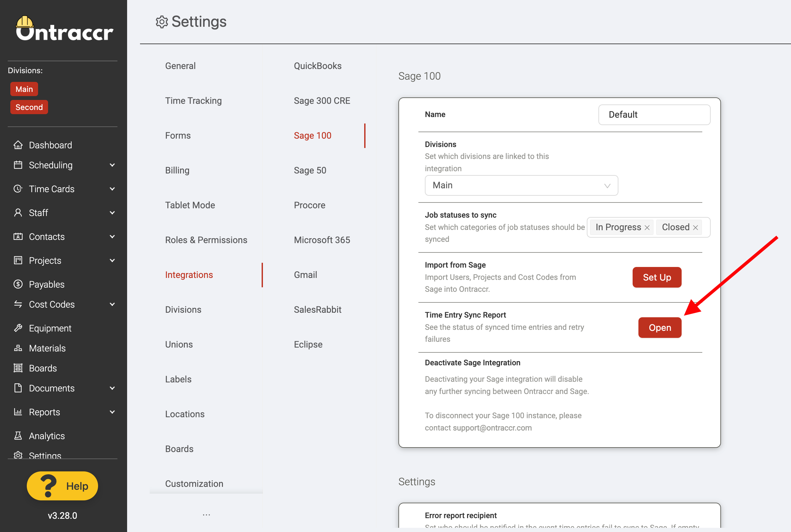Select the Second division tag

click(x=29, y=107)
